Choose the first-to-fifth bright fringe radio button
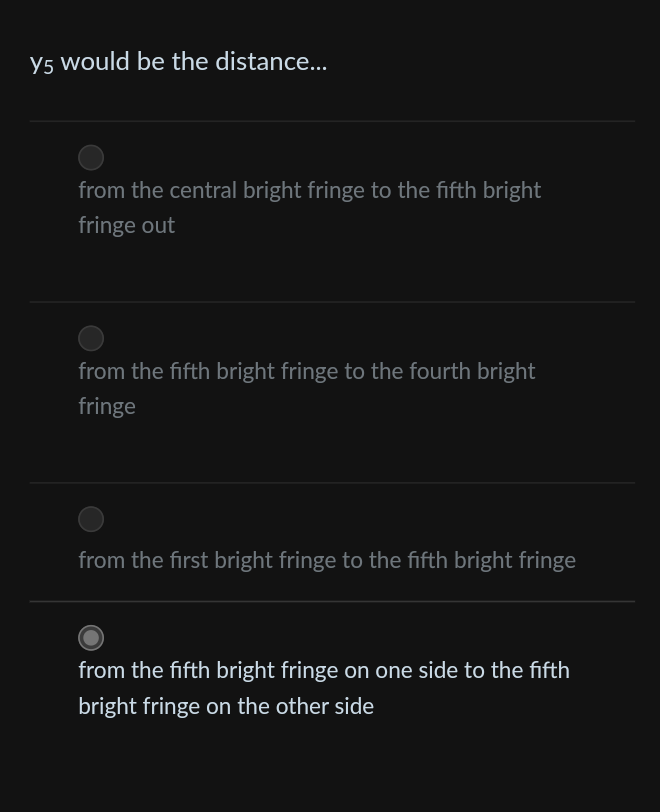660x812 pixels. tap(91, 519)
